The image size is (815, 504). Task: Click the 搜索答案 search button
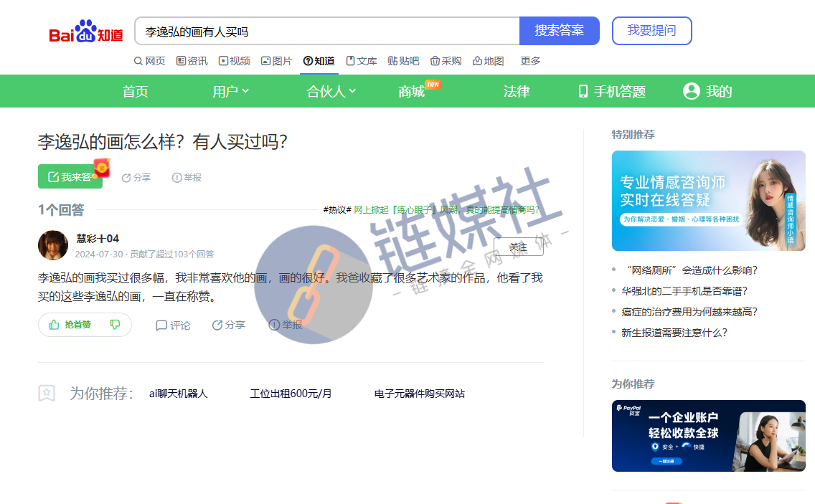pyautogui.click(x=559, y=30)
